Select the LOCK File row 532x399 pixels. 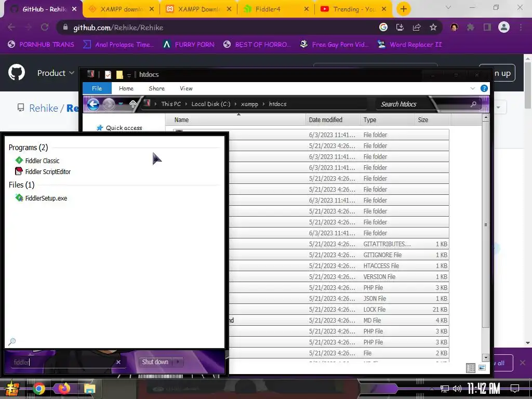pyautogui.click(x=311, y=310)
